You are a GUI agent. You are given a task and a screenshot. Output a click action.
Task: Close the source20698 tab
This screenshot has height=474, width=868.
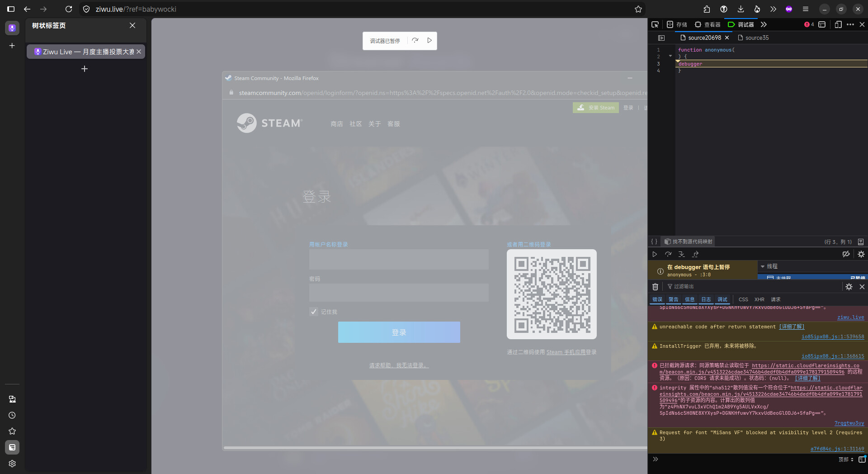coord(727,38)
